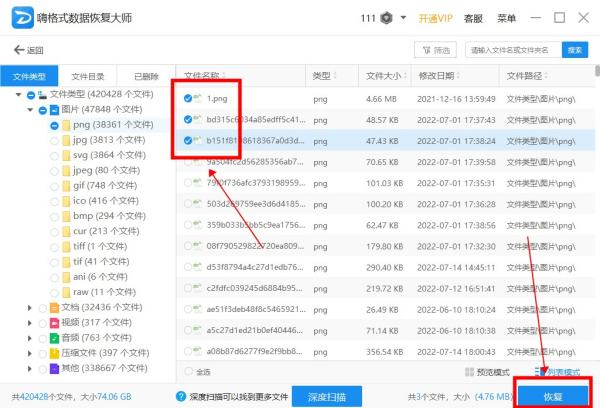Start 深度扫描 deep scan

tap(326, 396)
